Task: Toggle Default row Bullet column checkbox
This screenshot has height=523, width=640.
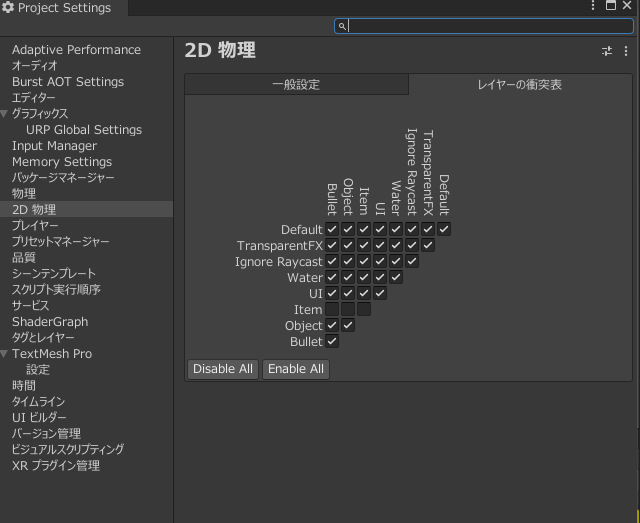Action: [332, 229]
